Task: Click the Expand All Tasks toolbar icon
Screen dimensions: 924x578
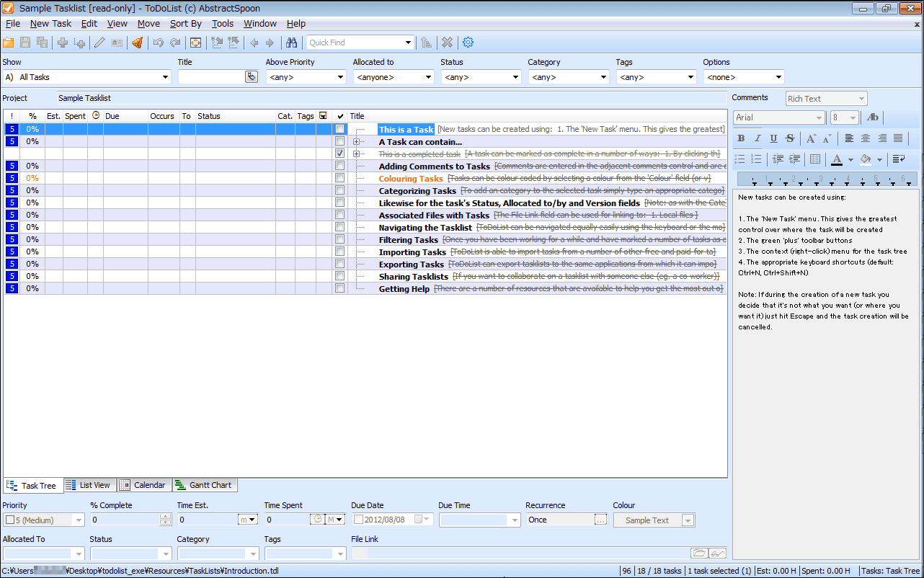Action: click(x=216, y=43)
